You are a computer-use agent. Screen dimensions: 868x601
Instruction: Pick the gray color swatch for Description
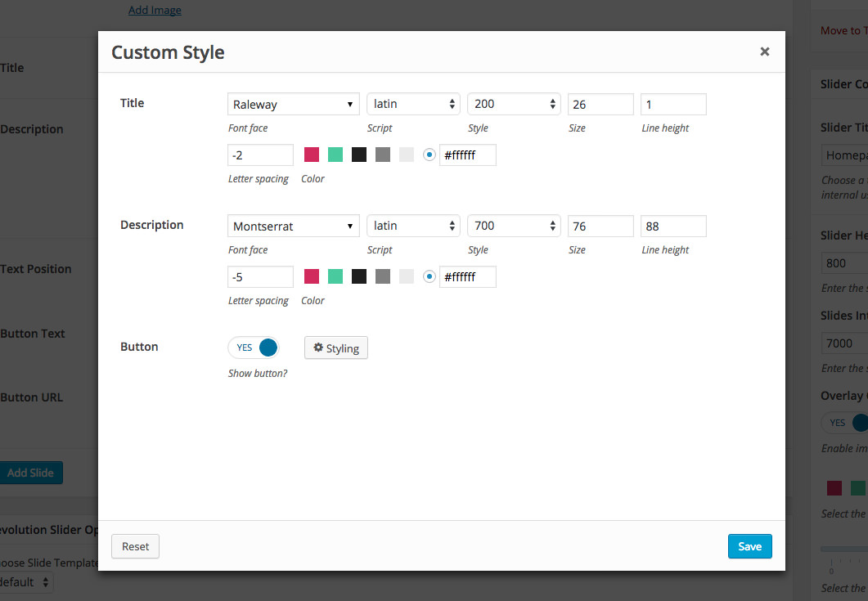(x=383, y=276)
